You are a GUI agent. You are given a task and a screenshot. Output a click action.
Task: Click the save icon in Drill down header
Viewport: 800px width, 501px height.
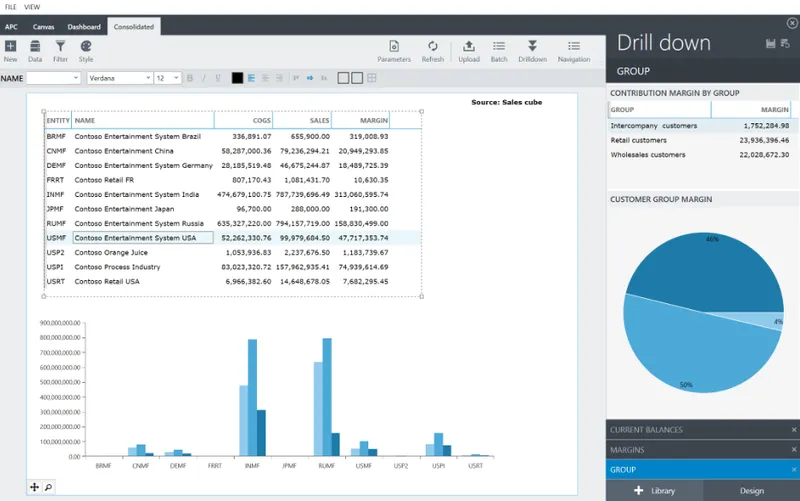tap(770, 44)
